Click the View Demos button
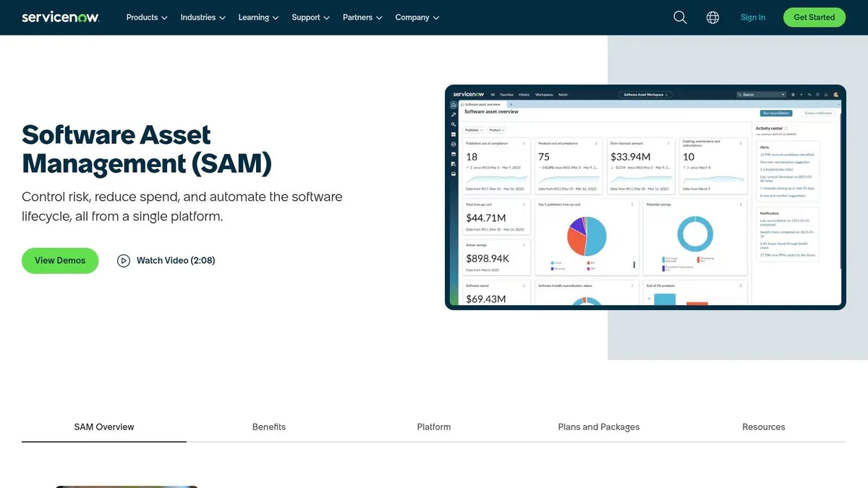 60,260
